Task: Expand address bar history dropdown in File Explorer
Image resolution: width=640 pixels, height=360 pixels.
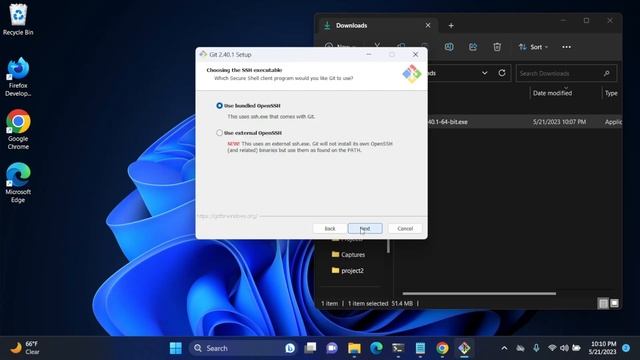Action: point(484,73)
